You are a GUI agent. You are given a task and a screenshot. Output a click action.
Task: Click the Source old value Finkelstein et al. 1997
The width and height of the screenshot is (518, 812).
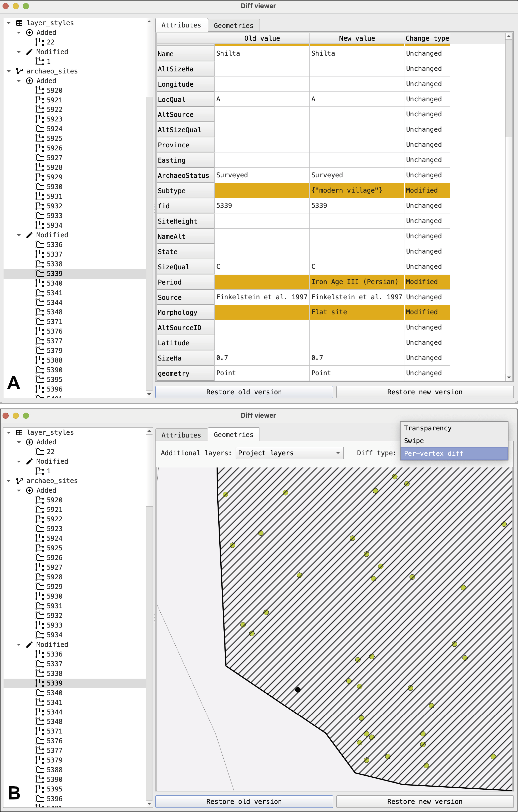[262, 297]
